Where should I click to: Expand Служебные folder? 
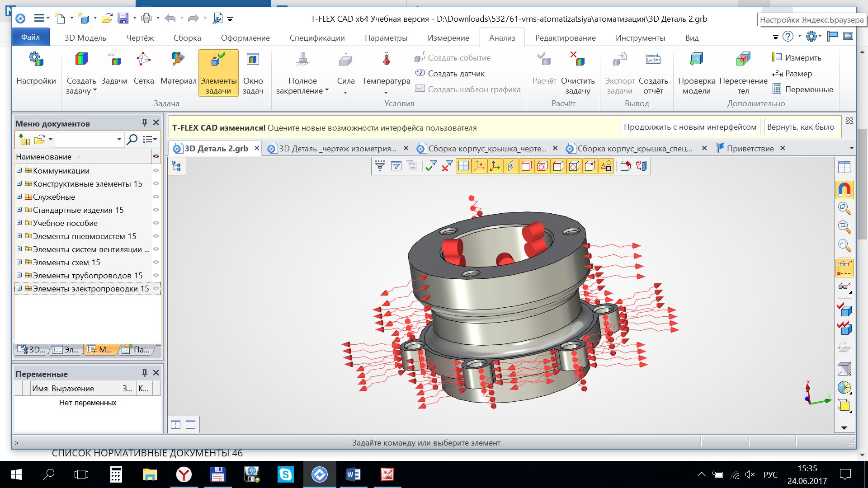pos(19,197)
